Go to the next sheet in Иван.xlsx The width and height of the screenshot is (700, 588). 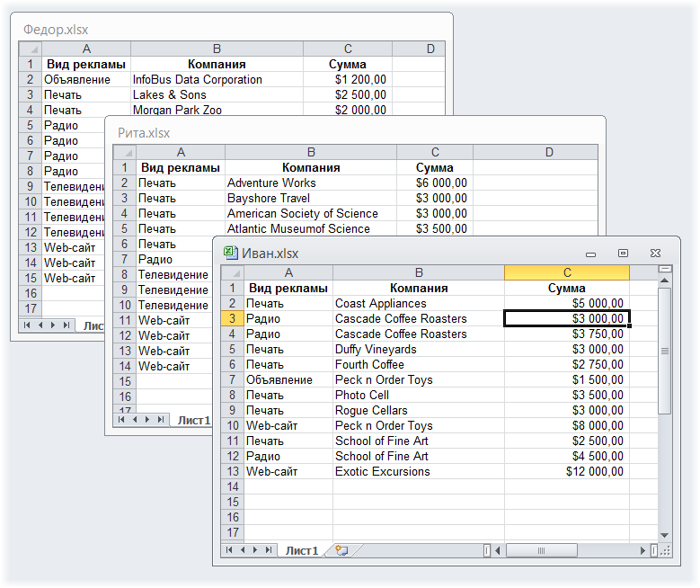(x=255, y=550)
